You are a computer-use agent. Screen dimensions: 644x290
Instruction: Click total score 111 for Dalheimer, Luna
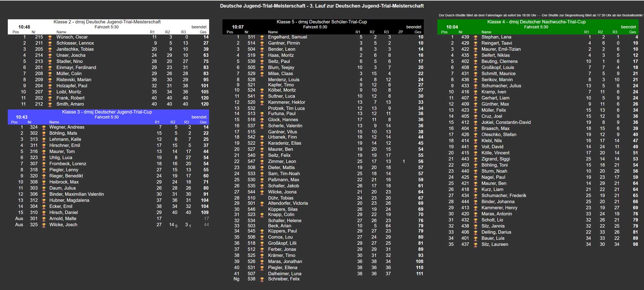click(x=419, y=274)
